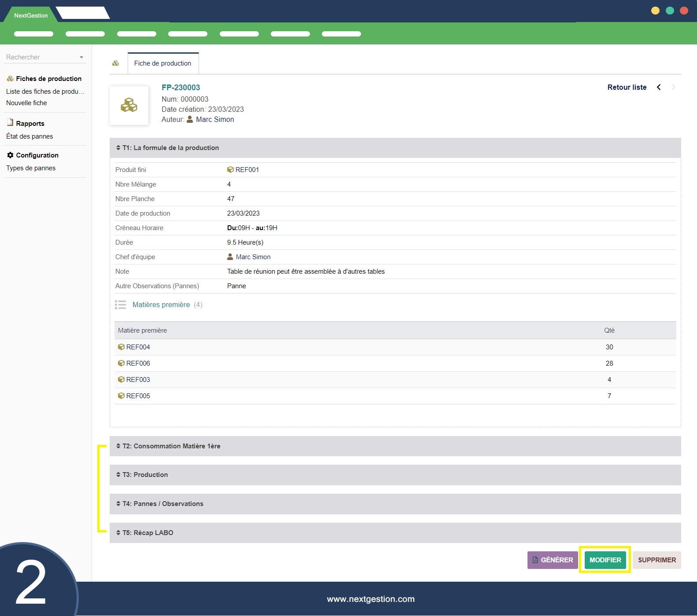Open the État des pannes report link

pos(30,136)
